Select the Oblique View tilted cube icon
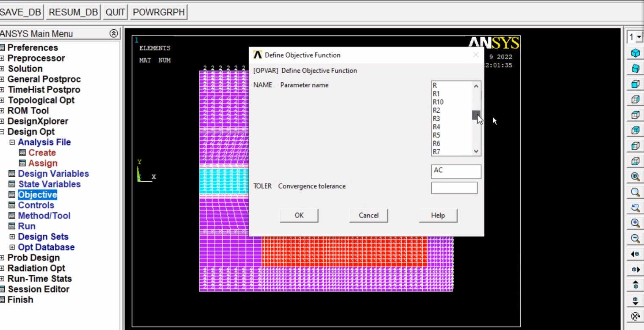 pos(635,69)
